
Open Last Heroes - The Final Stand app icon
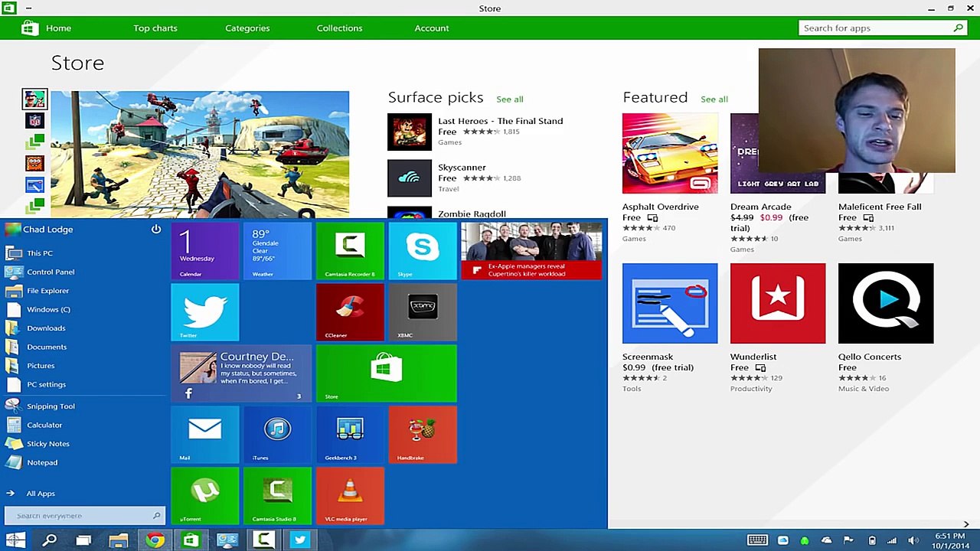tap(410, 132)
